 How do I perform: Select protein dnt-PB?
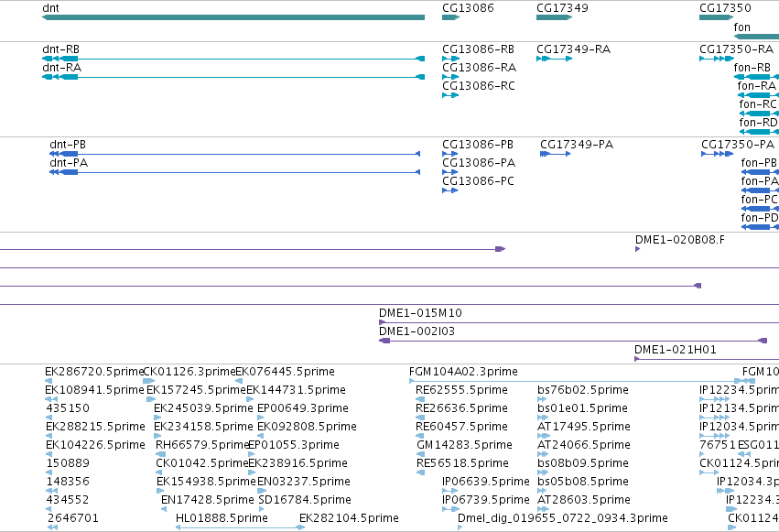pyautogui.click(x=235, y=154)
